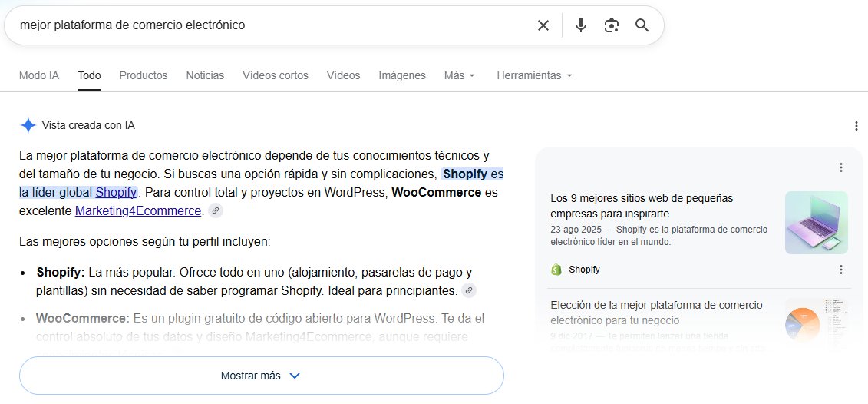Click the bold Shopify: list heading
Viewport: 868px width, 404px height.
point(61,273)
